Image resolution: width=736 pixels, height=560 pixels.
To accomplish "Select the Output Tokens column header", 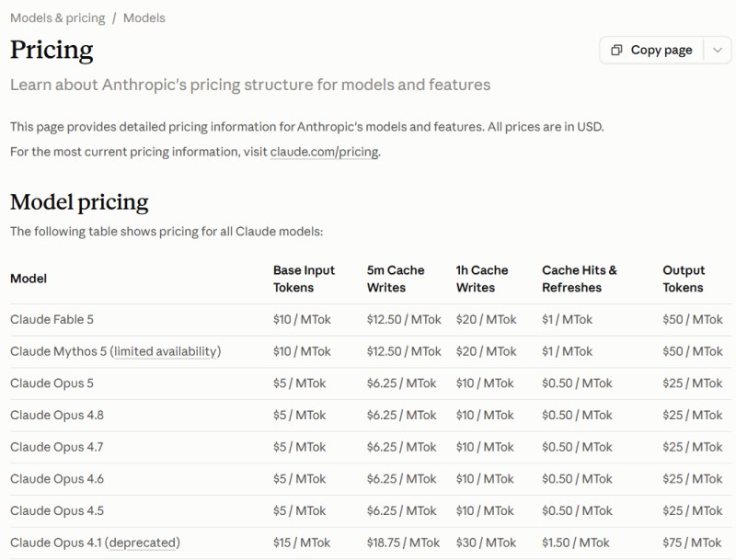I will click(x=684, y=279).
